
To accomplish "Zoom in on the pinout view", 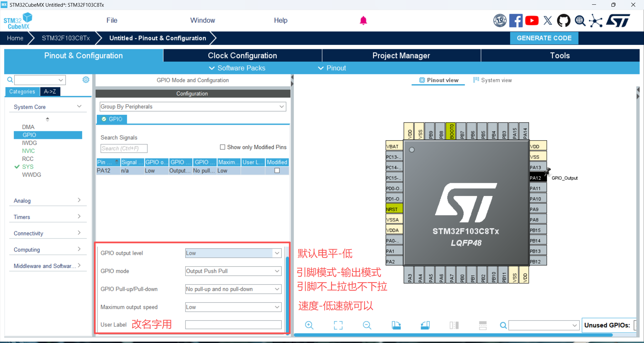I will (309, 325).
